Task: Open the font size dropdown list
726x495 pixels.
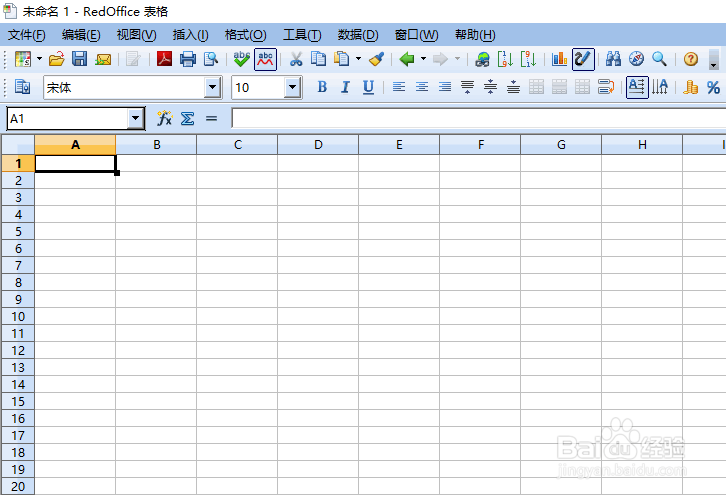Action: click(x=293, y=87)
